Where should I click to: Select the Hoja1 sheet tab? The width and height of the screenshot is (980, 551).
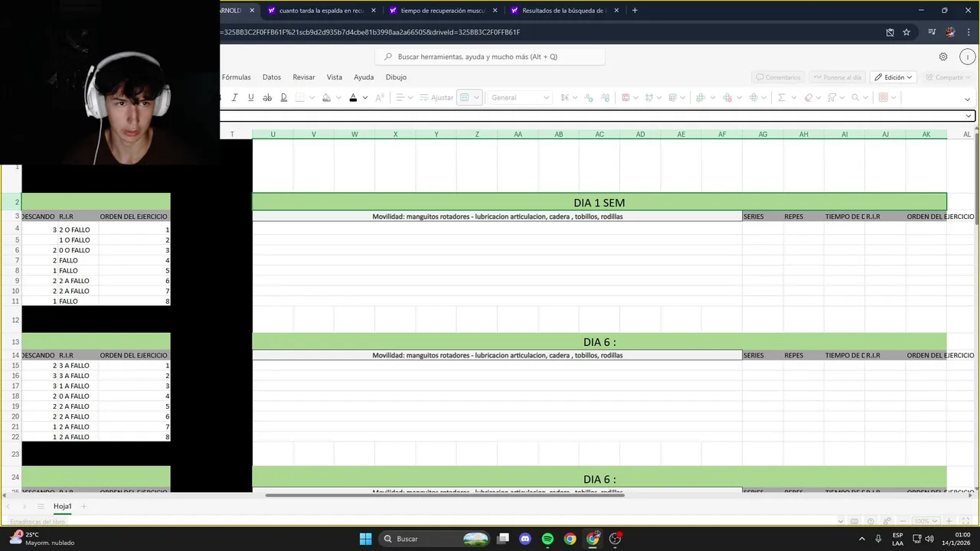63,507
